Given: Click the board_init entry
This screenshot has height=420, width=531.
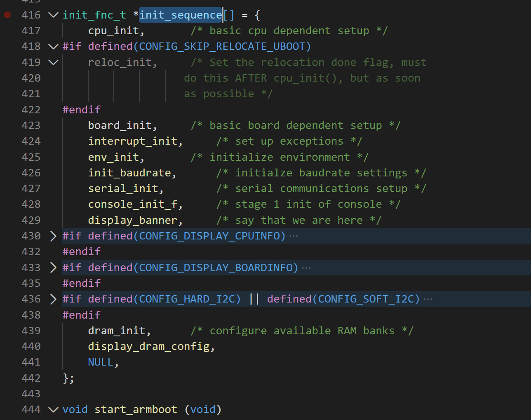Looking at the screenshot, I should [120, 125].
